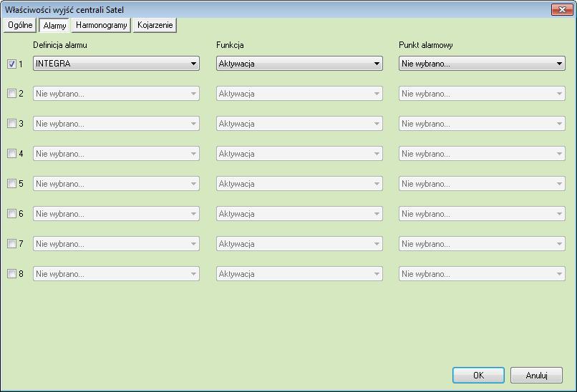Uncheck alarm row 1 checkbox
The height and width of the screenshot is (392, 577).
[11, 64]
